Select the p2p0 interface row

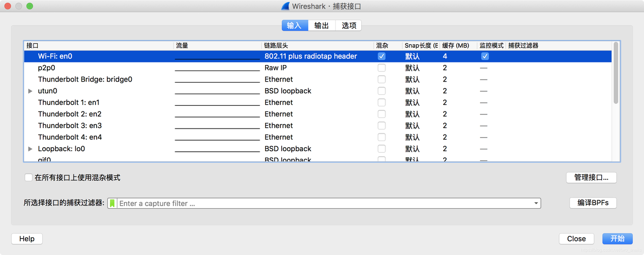(318, 68)
